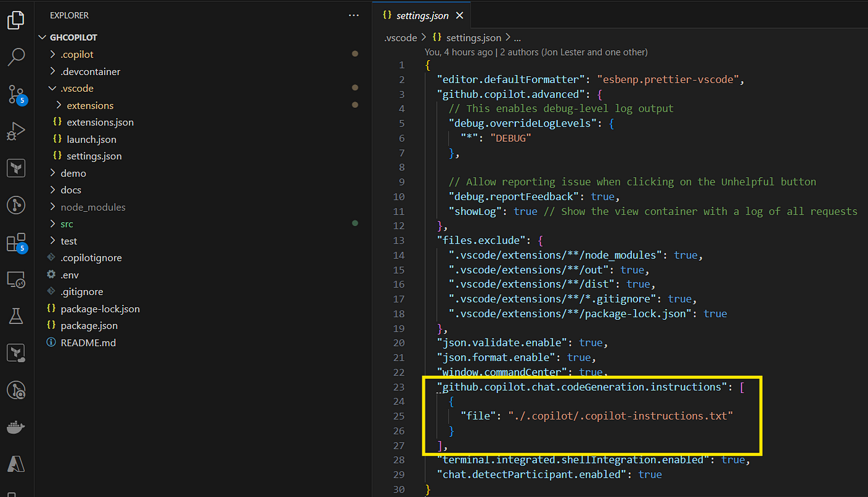Open the Testing flask icon

[x=16, y=317]
